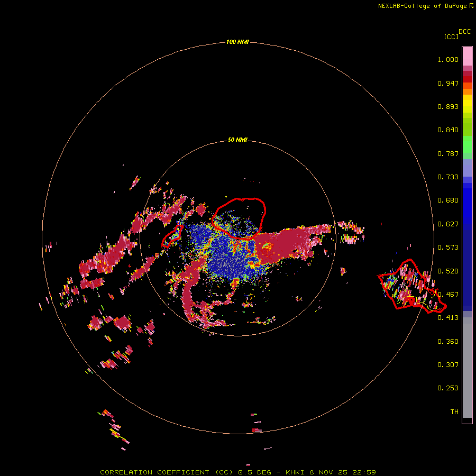Click the 0.573 scale value
476x476 pixels.
pos(448,248)
